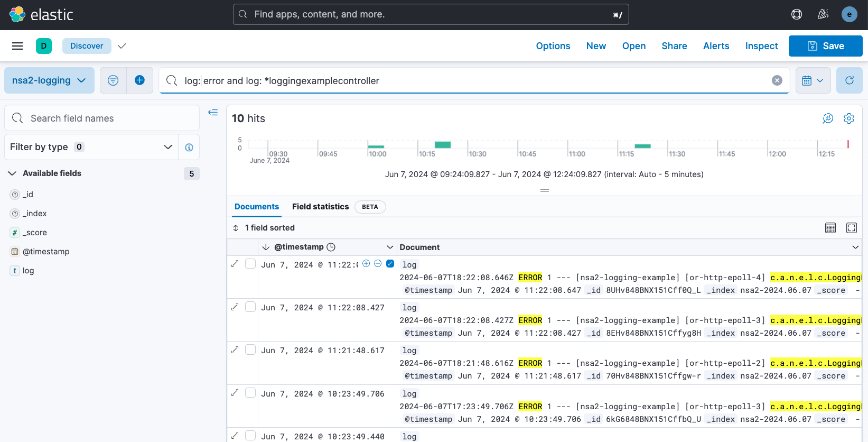Click the checkmark beside Discover breadcrumb
Viewport: 868px width, 442px height.
click(122, 46)
